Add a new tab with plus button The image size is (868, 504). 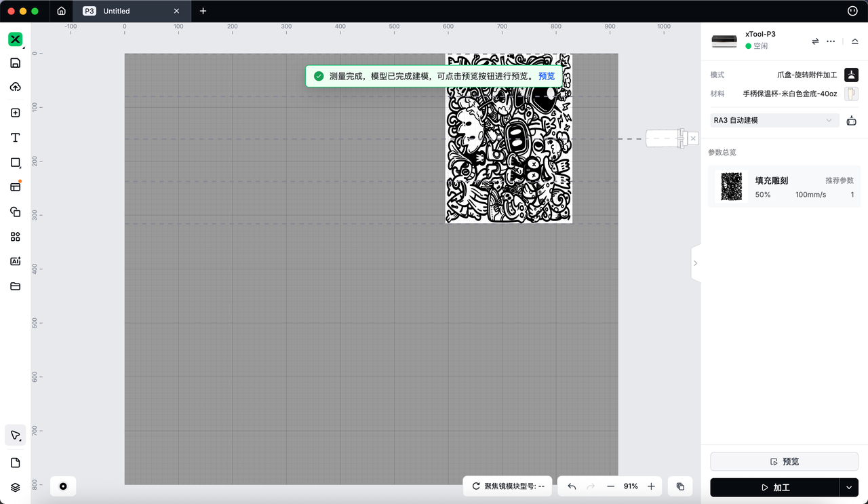tap(203, 11)
